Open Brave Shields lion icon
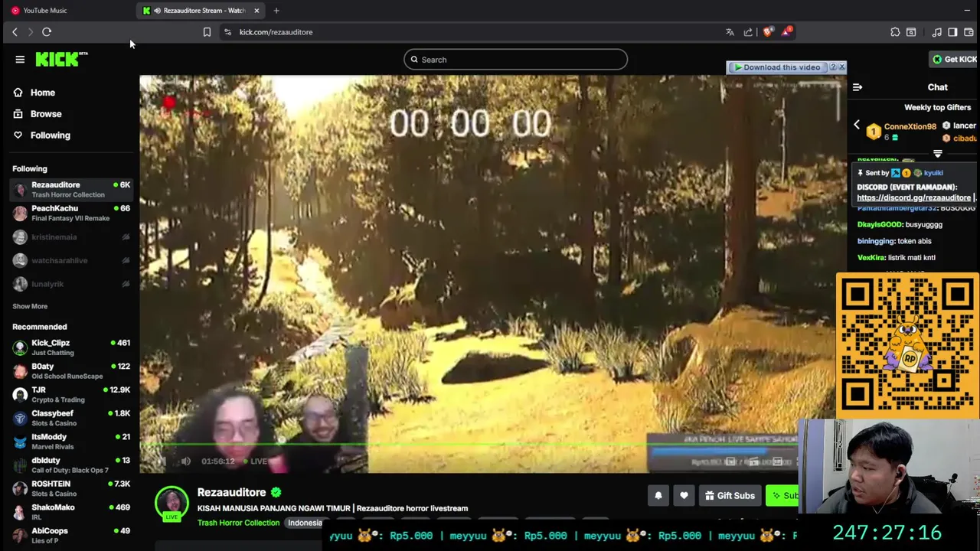This screenshot has width=980, height=551. point(768,32)
